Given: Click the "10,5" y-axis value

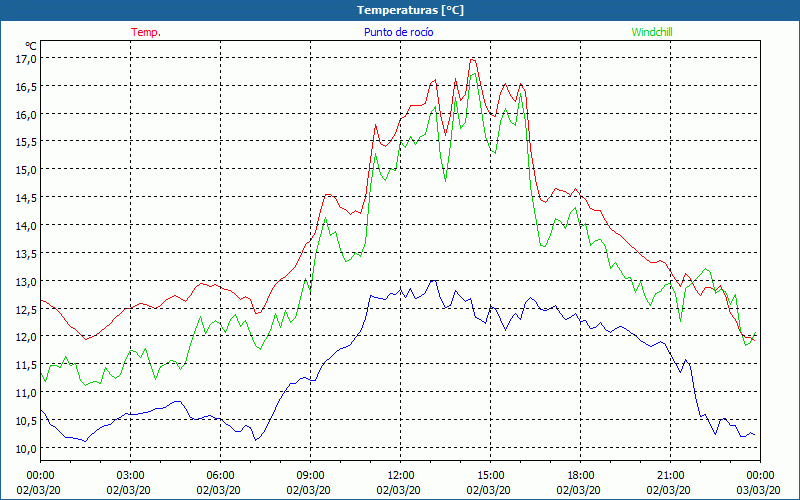Looking at the screenshot, I should 26,420.
